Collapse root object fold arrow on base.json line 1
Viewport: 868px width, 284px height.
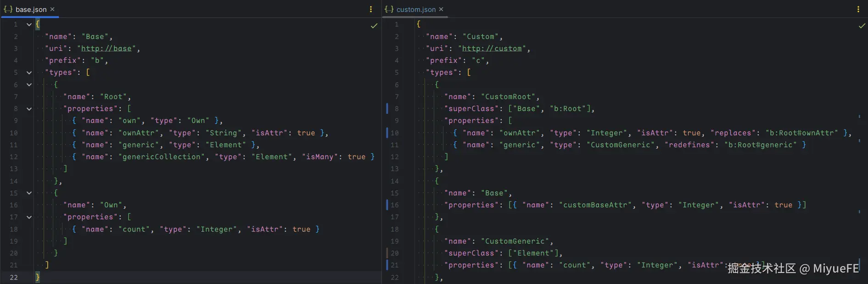coord(29,24)
